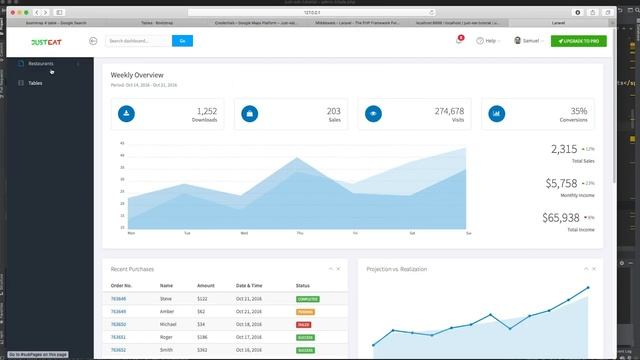Collapse sidebar with the back-arrow circle icon
Screen dimensions: 640x360
click(93, 41)
